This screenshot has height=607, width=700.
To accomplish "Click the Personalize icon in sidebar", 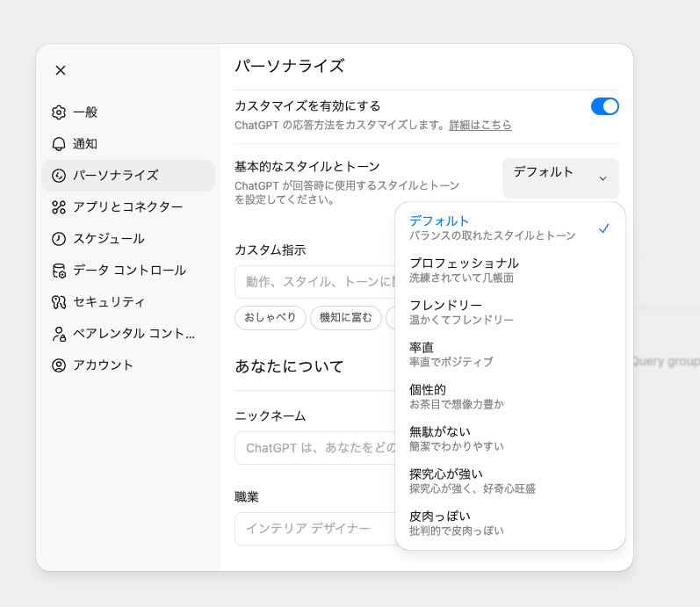I will 59,176.
